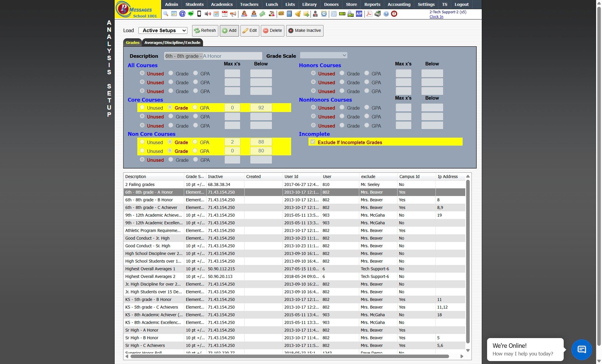Viewport: 602px width, 364px height.
Task: Click the hamburger lunch icon
Action: 281,14
